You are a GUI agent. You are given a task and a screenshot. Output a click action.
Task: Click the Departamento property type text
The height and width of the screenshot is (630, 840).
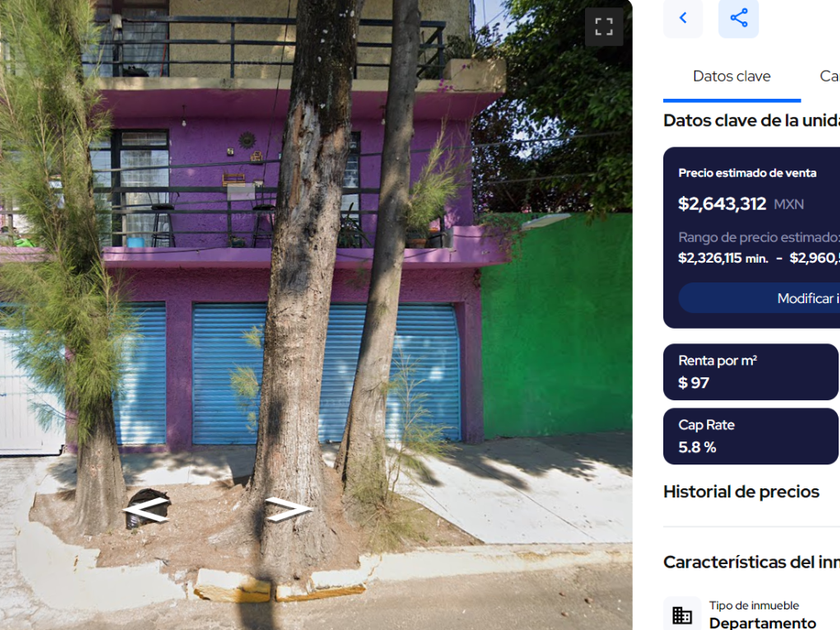(763, 622)
